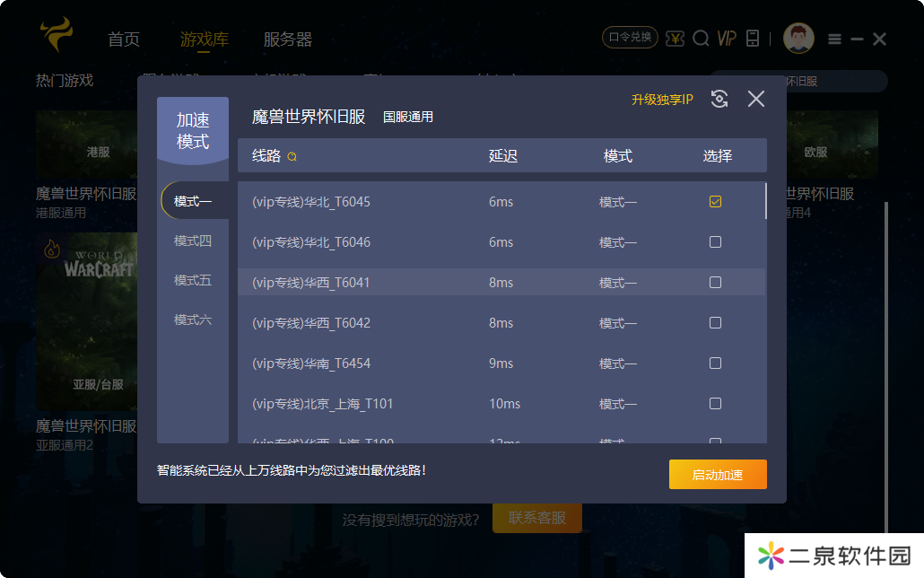
Task: Open the 服务器 tab
Action: (x=288, y=39)
